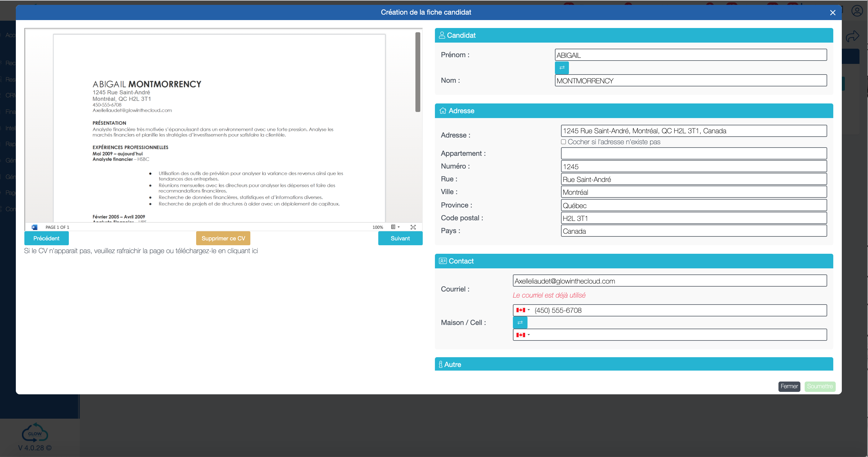Focus the empty Appartement field
The height and width of the screenshot is (457, 868).
[x=694, y=153]
